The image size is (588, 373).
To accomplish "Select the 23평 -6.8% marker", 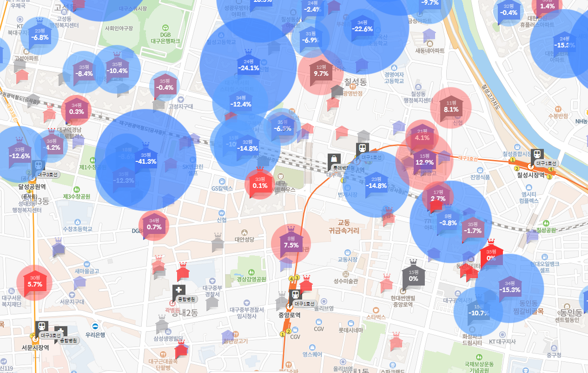I will click(x=40, y=34).
